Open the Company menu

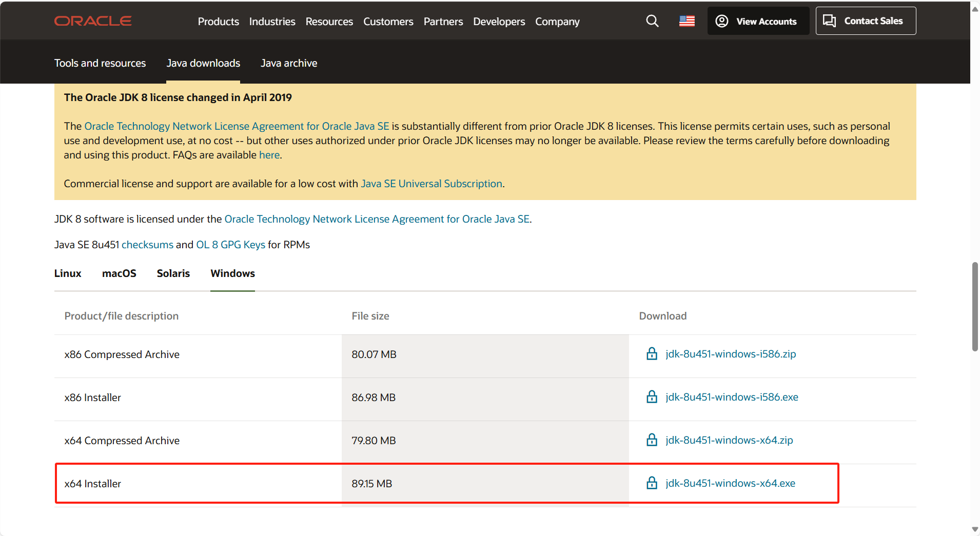(557, 22)
